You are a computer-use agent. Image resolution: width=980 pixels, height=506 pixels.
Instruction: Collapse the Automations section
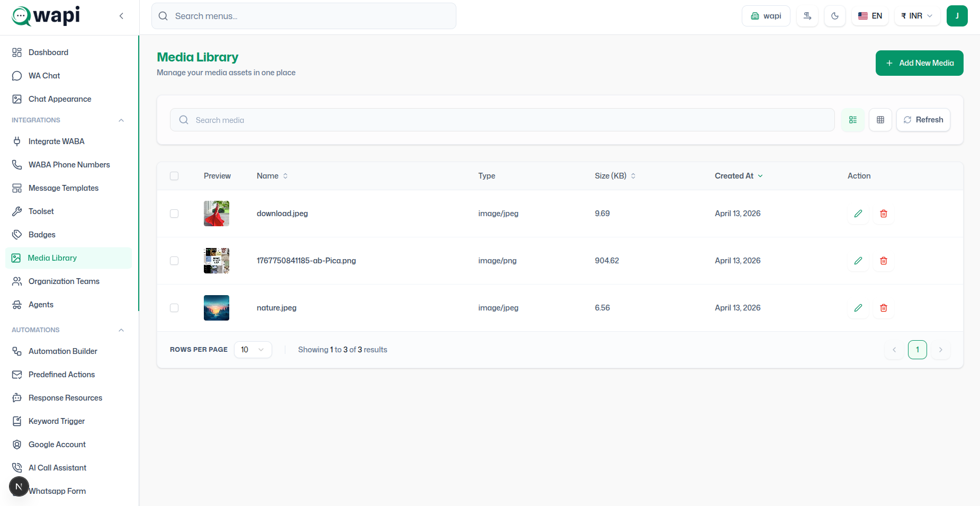(121, 330)
